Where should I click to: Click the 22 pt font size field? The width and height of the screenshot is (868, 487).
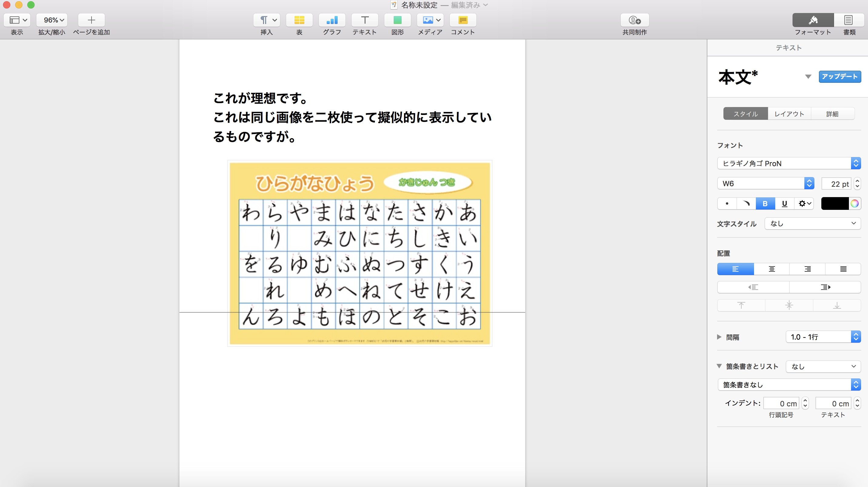(x=836, y=184)
